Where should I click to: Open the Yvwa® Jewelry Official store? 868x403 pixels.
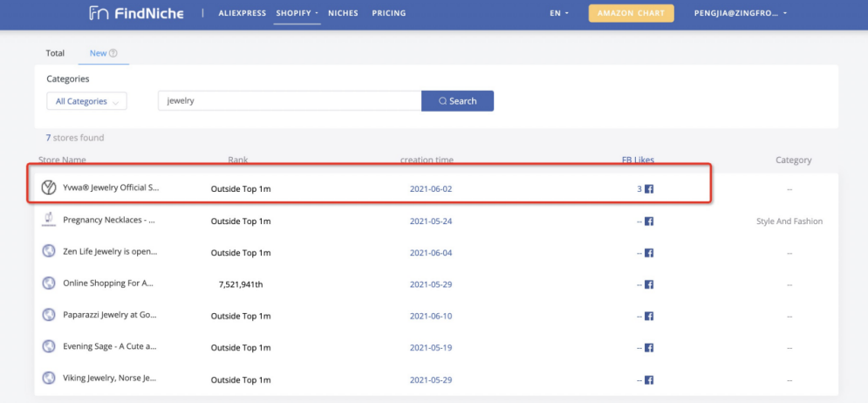pos(112,188)
